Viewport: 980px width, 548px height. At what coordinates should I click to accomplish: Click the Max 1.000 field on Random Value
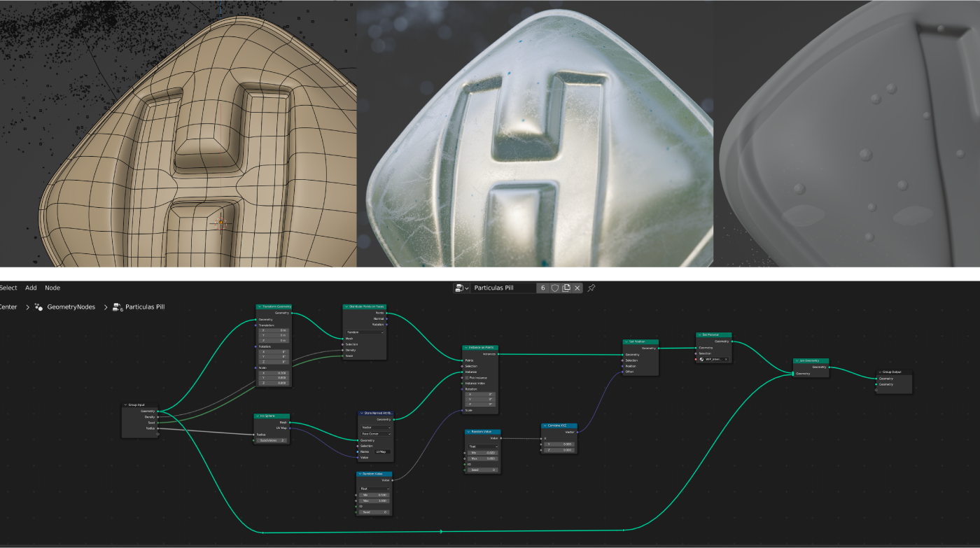pos(375,500)
